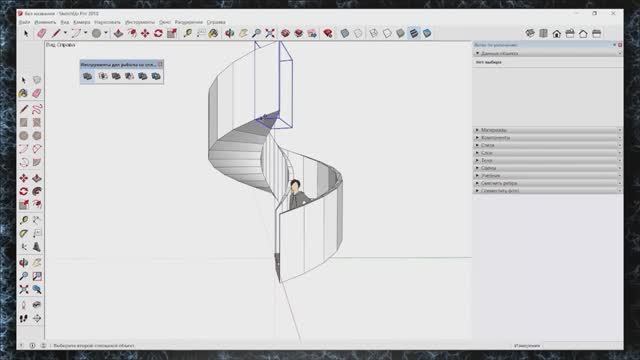The height and width of the screenshot is (360, 640).
Task: Expand the Совместить фото panel
Action: pyautogui.click(x=547, y=191)
